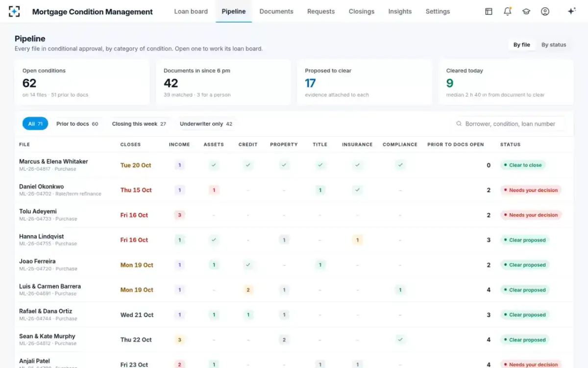The width and height of the screenshot is (588, 368).
Task: Open the notifications bell
Action: [x=508, y=11]
